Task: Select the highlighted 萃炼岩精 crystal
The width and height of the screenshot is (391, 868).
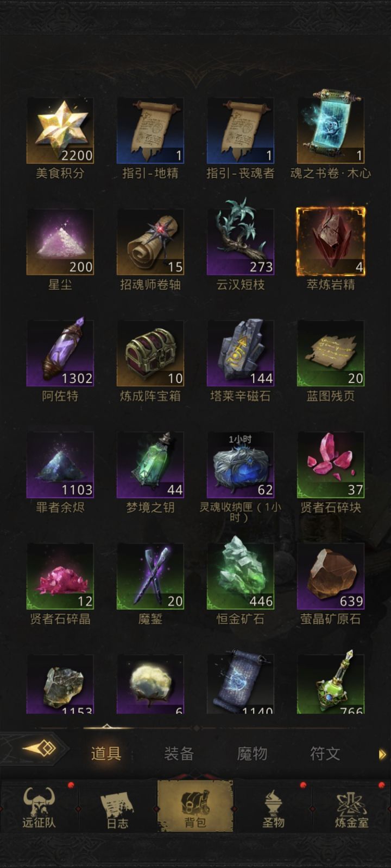Action: click(331, 242)
